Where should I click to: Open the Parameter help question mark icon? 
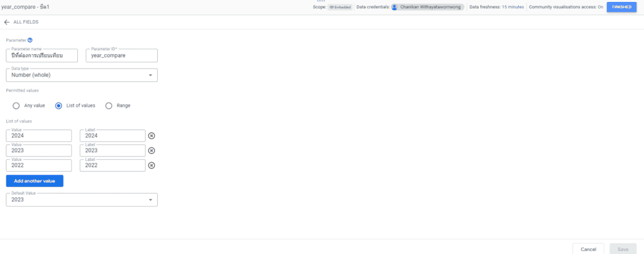pyautogui.click(x=30, y=40)
